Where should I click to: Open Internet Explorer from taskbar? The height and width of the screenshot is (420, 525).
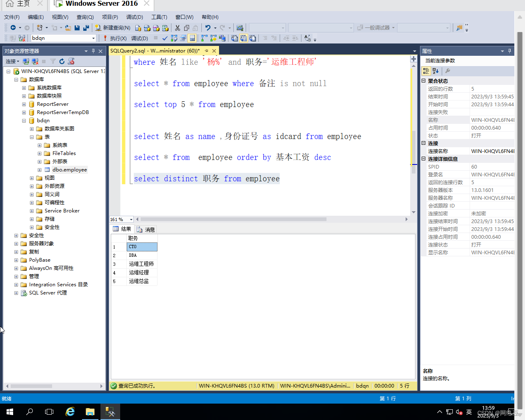click(70, 412)
